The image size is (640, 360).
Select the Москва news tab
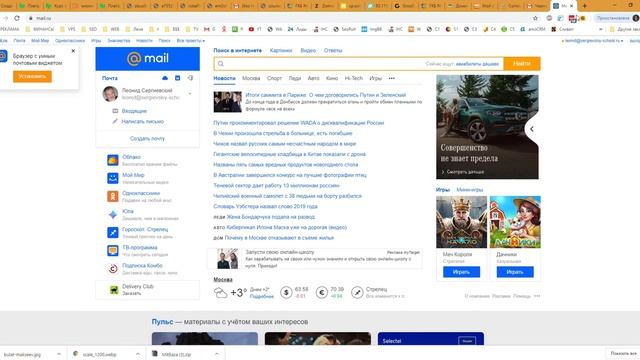[x=251, y=78]
